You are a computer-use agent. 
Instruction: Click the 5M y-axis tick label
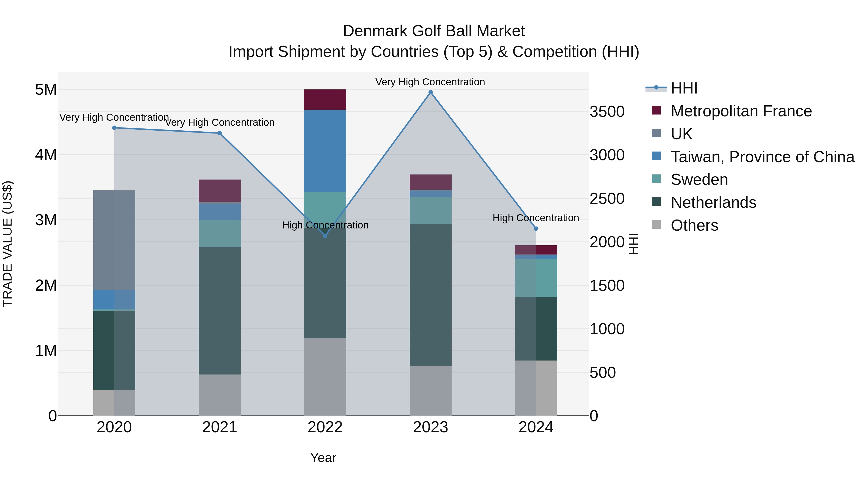[46, 90]
